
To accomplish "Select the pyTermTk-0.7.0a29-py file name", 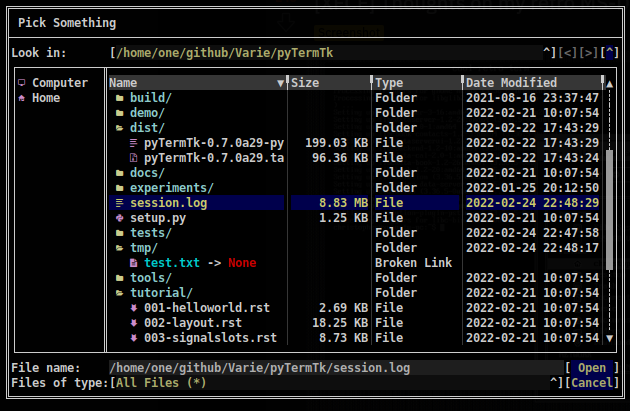I will tap(214, 143).
